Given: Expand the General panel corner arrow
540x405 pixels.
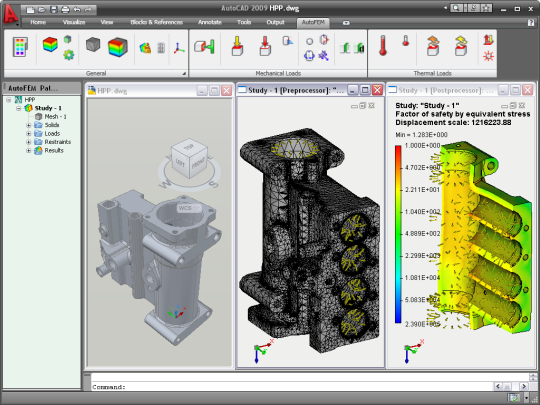Looking at the screenshot, I should [x=184, y=73].
